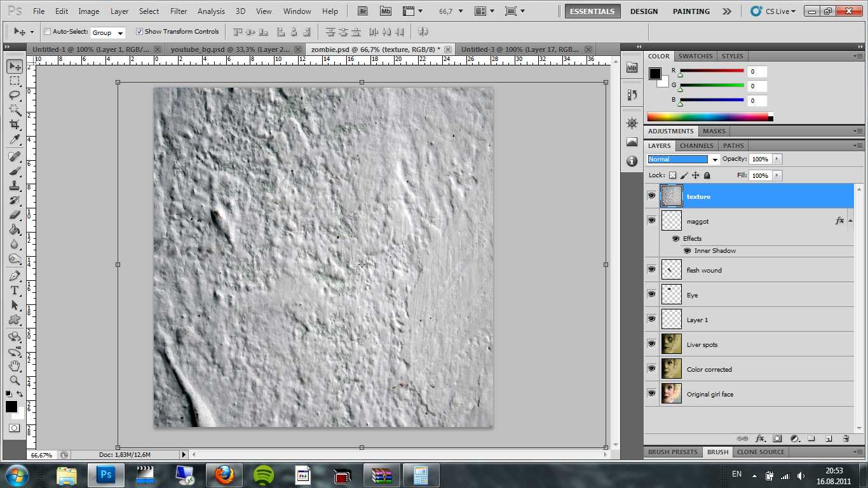Select the Path Selection tool

point(15,305)
